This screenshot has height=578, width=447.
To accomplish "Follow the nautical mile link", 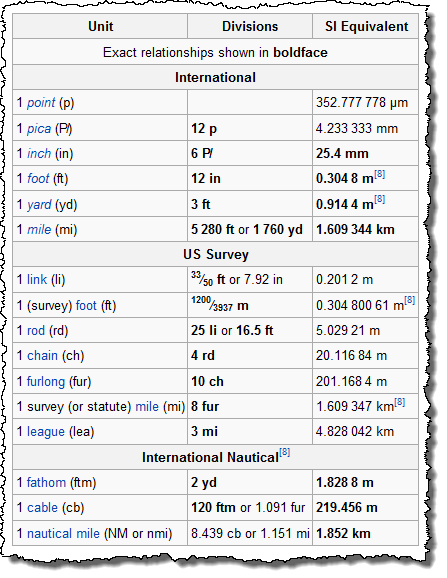I will (63, 533).
